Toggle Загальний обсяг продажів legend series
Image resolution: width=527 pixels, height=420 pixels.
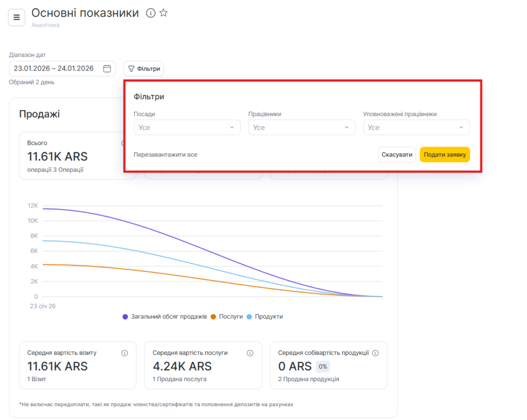pyautogui.click(x=165, y=317)
